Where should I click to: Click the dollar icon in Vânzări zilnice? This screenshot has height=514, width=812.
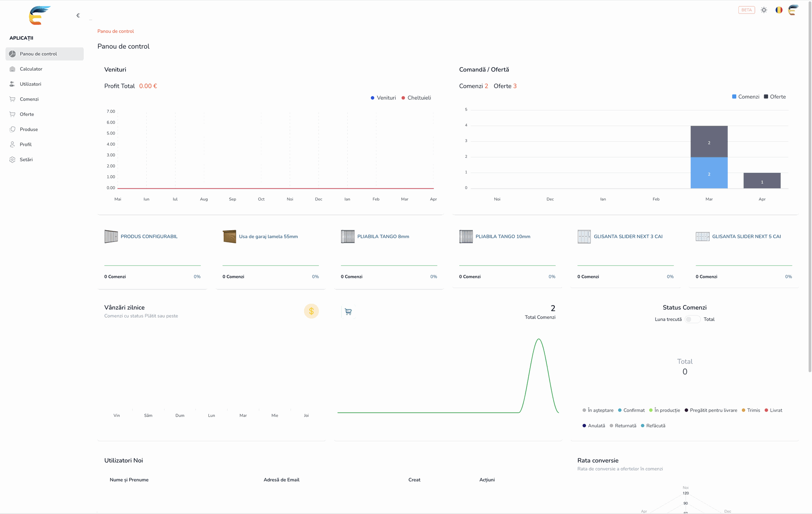tap(311, 311)
